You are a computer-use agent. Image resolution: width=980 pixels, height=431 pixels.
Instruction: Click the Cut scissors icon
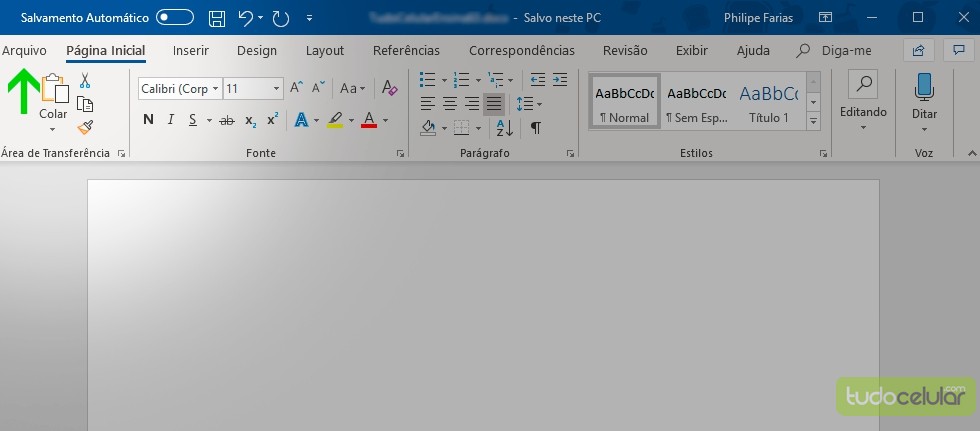point(85,81)
